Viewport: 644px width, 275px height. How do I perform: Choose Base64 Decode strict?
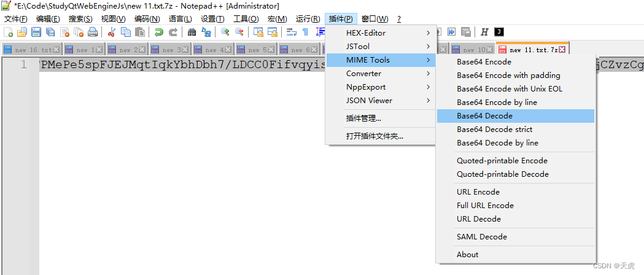pos(516,130)
